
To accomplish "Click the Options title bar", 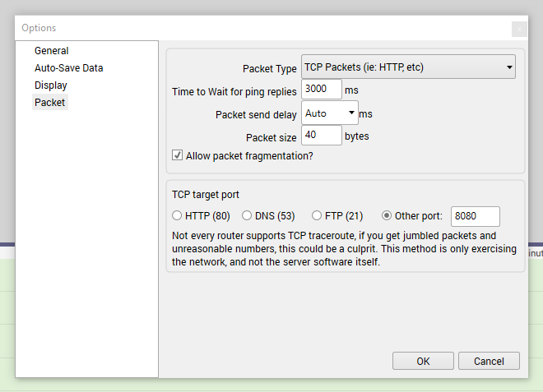I will click(247, 29).
